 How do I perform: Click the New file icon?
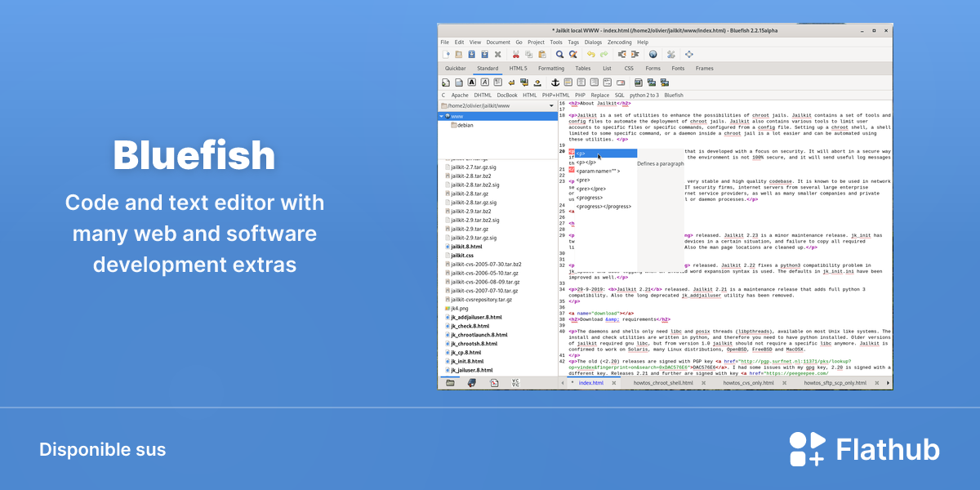point(446,55)
